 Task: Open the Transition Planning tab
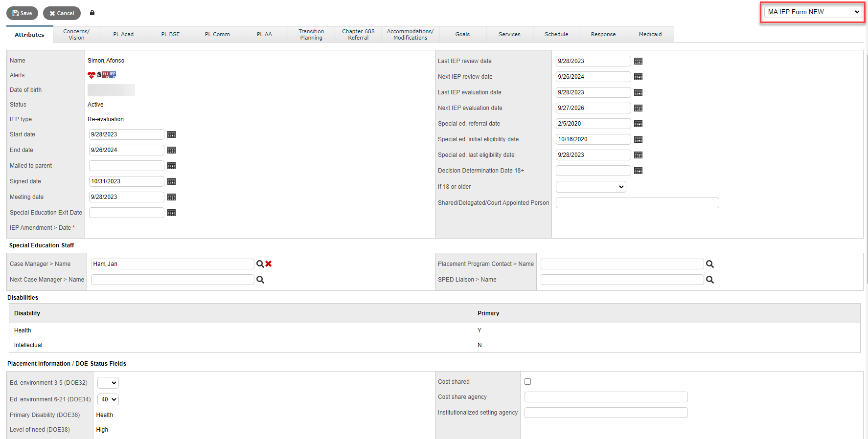click(x=311, y=34)
